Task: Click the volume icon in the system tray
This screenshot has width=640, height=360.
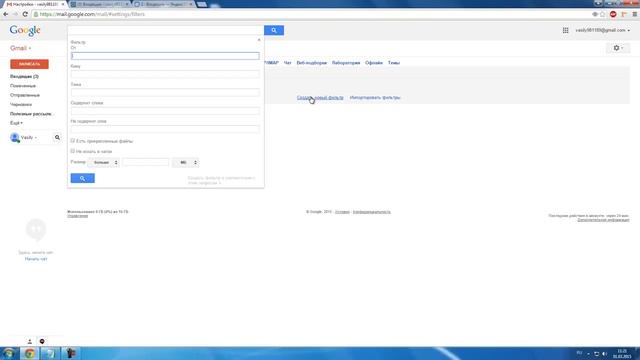Action: click(x=605, y=353)
